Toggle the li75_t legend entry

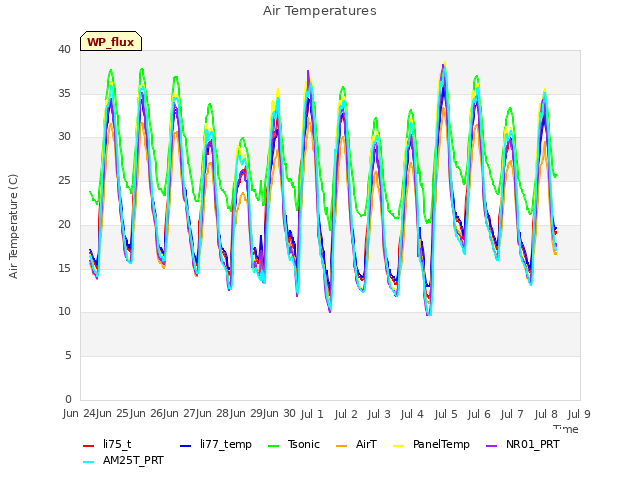point(107,444)
